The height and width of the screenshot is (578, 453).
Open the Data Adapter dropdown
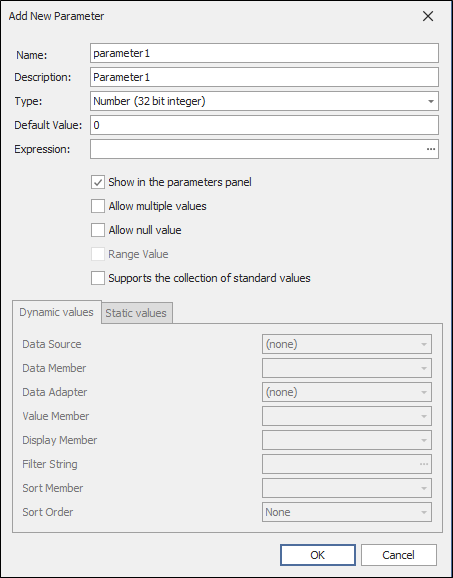coord(347,392)
